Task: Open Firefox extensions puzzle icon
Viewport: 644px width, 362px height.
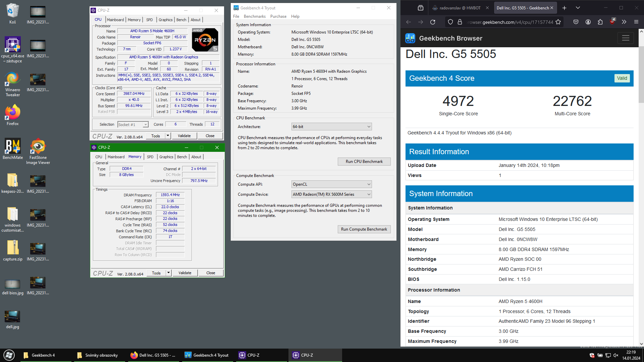Action: tap(600, 22)
